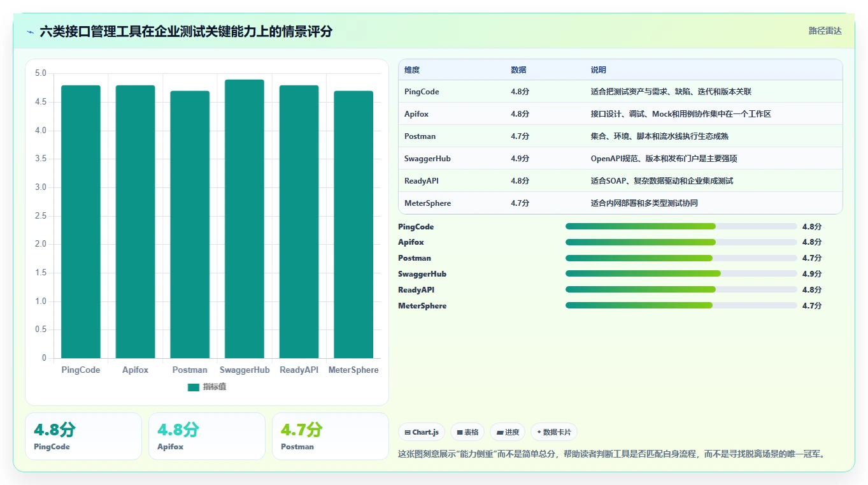Open the PingCode 4.8分 data card
The width and height of the screenshot is (868, 485).
tap(83, 436)
